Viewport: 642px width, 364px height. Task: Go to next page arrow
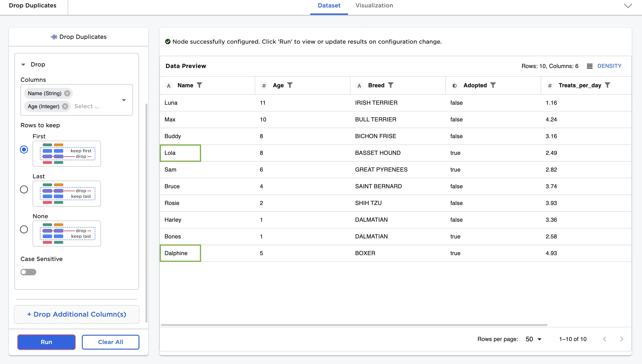(622, 339)
